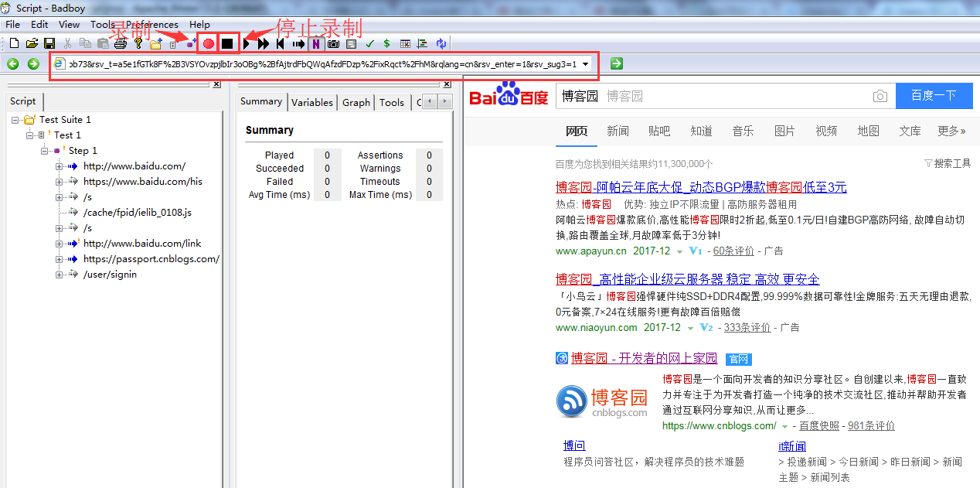Add a new suite with the folder-plus icon
980x488 pixels.
pyautogui.click(x=156, y=43)
